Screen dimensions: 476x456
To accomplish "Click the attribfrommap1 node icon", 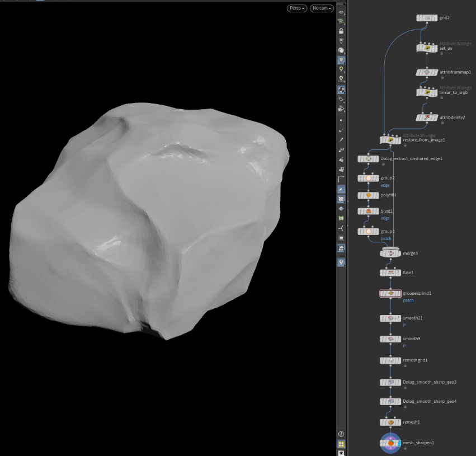I will click(x=427, y=73).
